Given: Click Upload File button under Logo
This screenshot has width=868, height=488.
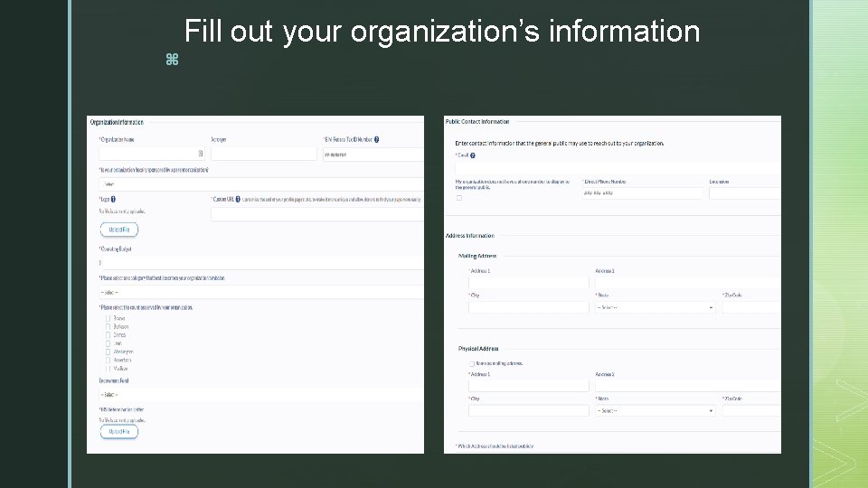Looking at the screenshot, I should 119,230.
